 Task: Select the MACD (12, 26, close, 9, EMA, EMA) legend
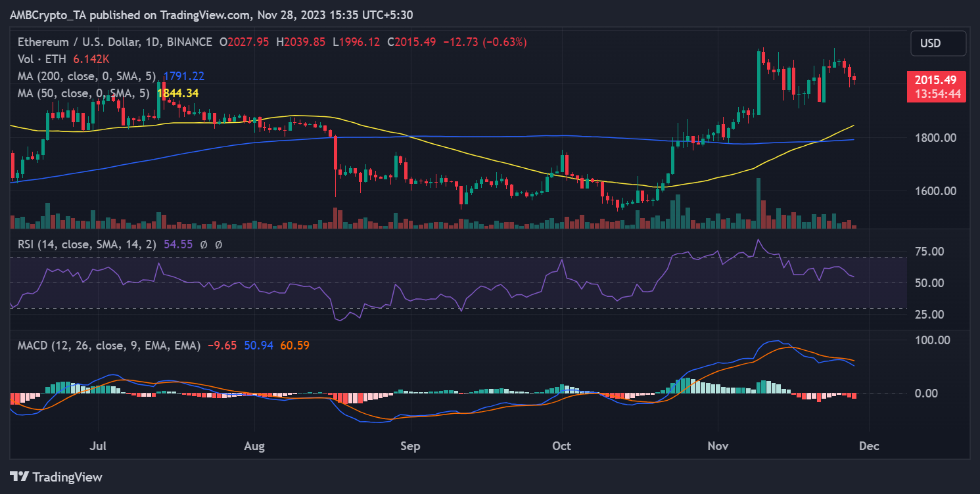point(109,345)
